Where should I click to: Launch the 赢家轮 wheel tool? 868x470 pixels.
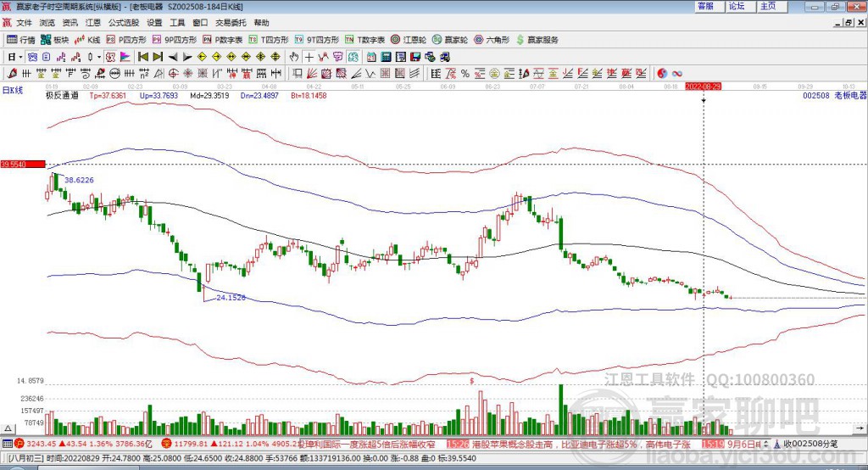(450, 40)
